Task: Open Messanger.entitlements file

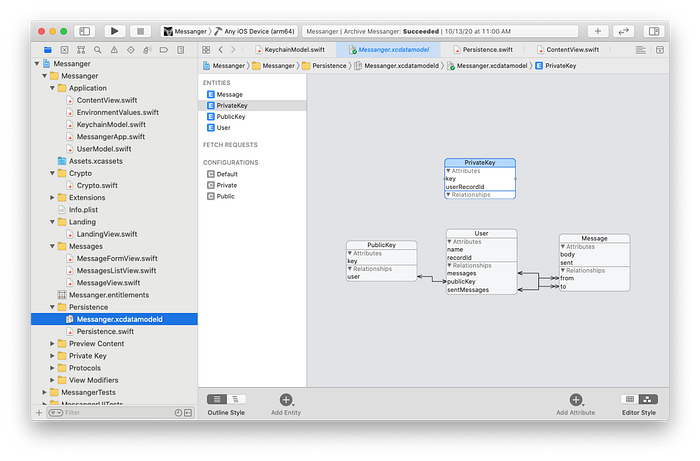Action: point(114,295)
